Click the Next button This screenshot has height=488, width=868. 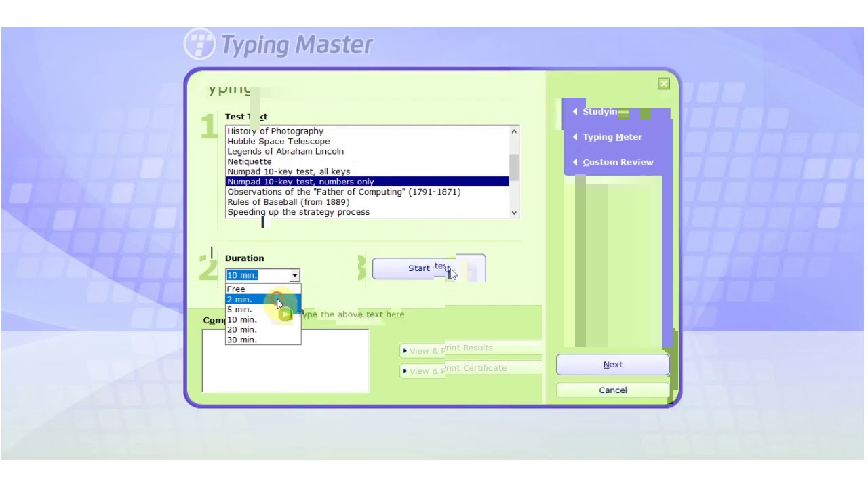point(613,365)
